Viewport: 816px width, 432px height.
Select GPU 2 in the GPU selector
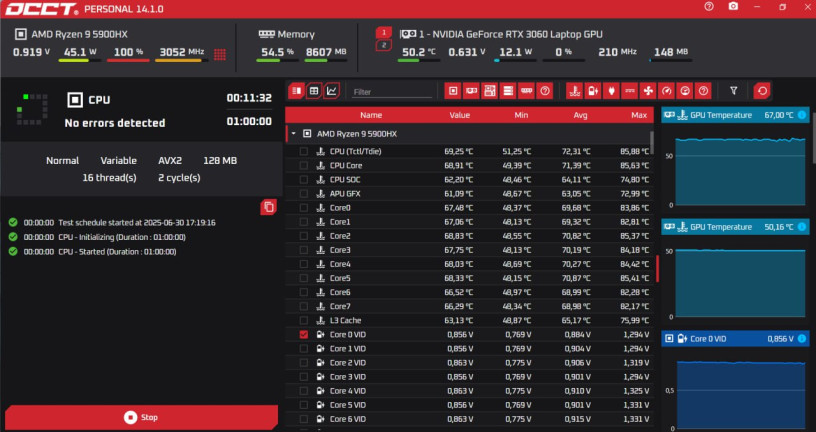pos(384,46)
